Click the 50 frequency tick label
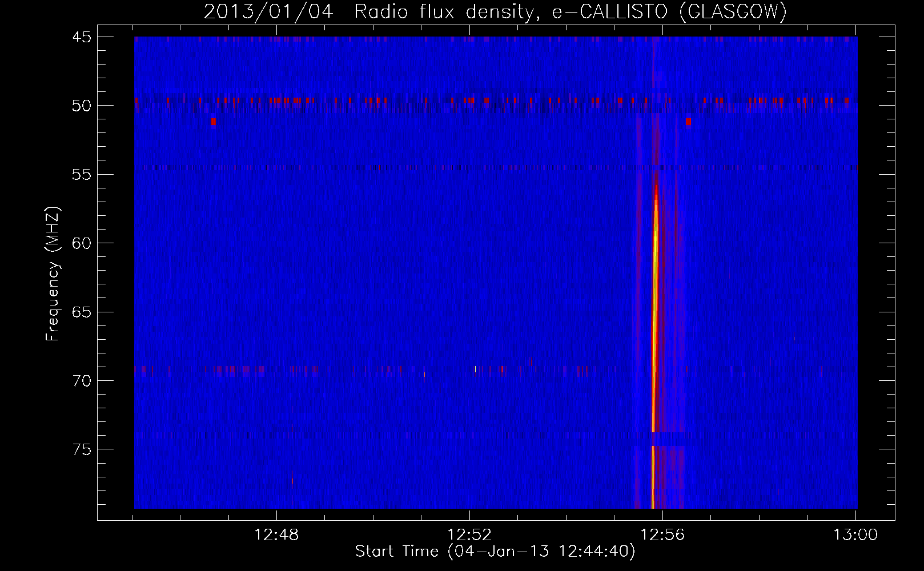Image resolution: width=924 pixels, height=571 pixels. 82,106
